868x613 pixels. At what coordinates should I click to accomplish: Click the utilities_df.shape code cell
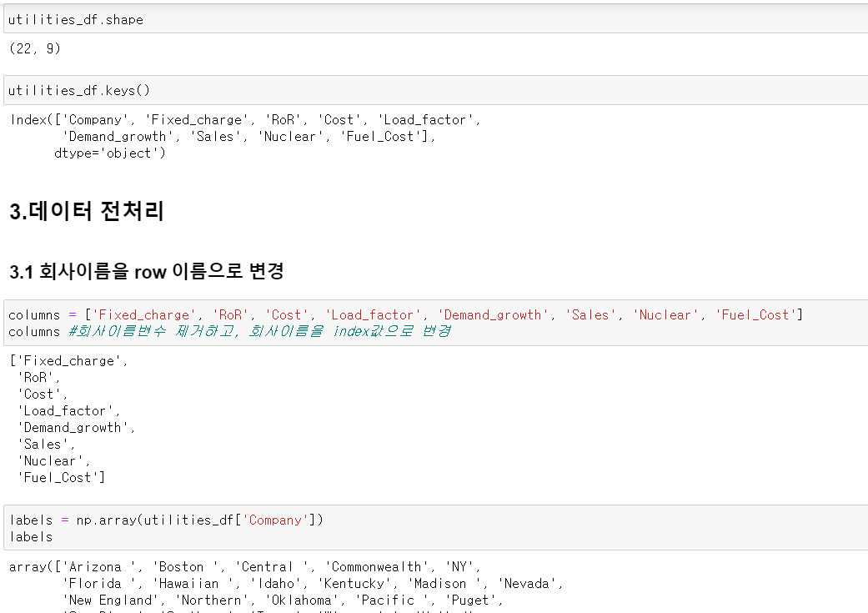(435, 19)
